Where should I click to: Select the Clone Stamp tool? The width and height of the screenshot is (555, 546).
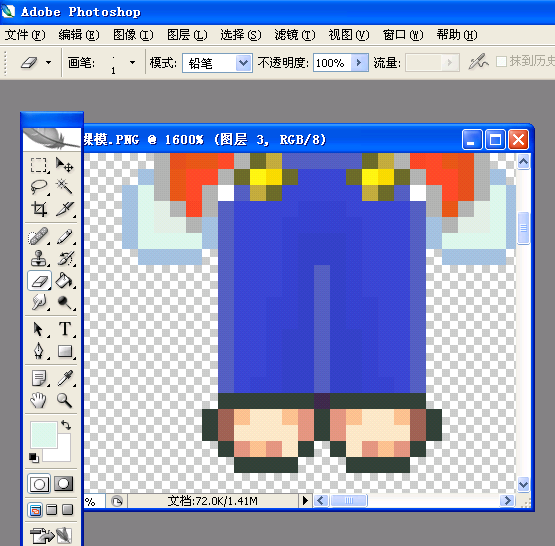click(x=39, y=258)
